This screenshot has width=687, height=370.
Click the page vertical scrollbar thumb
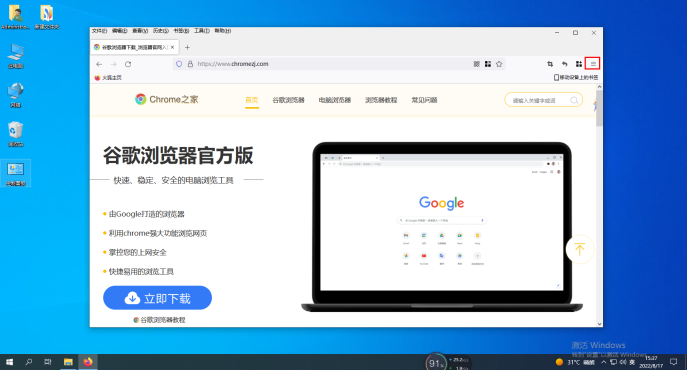(599, 108)
